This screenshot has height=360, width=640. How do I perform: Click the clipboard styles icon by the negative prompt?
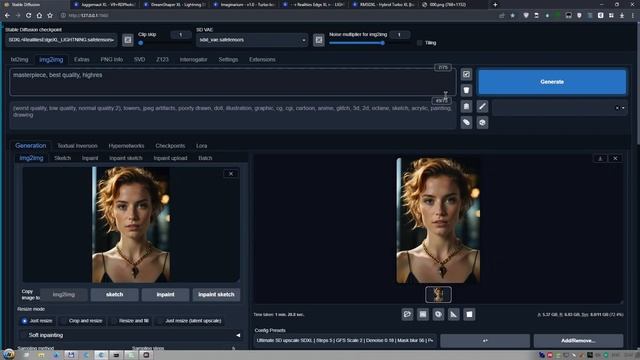tap(466, 107)
